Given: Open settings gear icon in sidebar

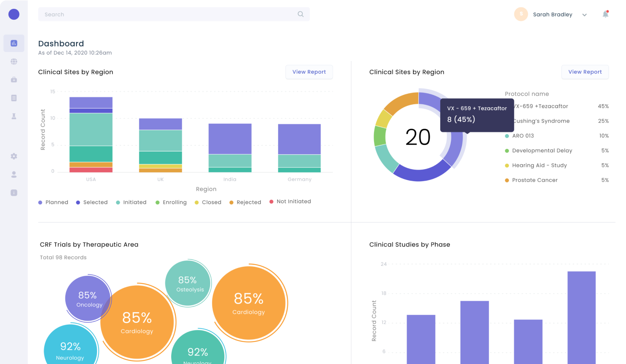Looking at the screenshot, I should click(x=14, y=156).
